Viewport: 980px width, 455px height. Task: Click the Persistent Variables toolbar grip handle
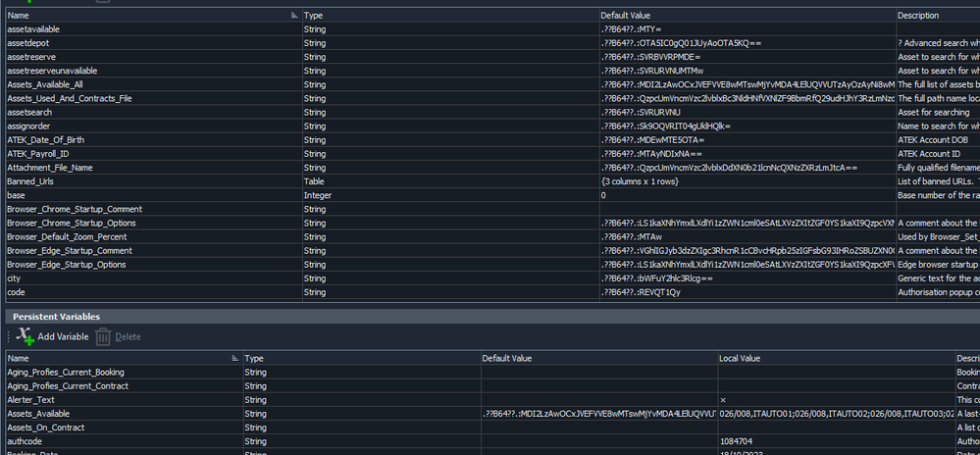click(9, 336)
